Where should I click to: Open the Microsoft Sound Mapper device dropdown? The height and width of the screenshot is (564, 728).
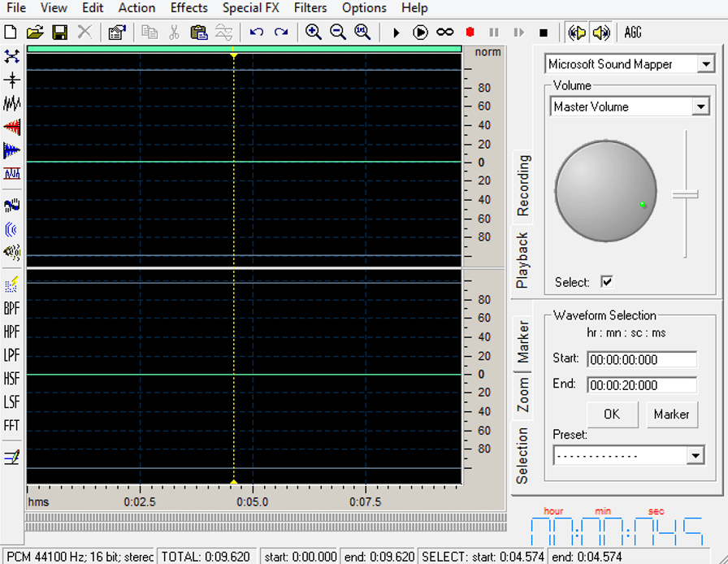click(706, 63)
